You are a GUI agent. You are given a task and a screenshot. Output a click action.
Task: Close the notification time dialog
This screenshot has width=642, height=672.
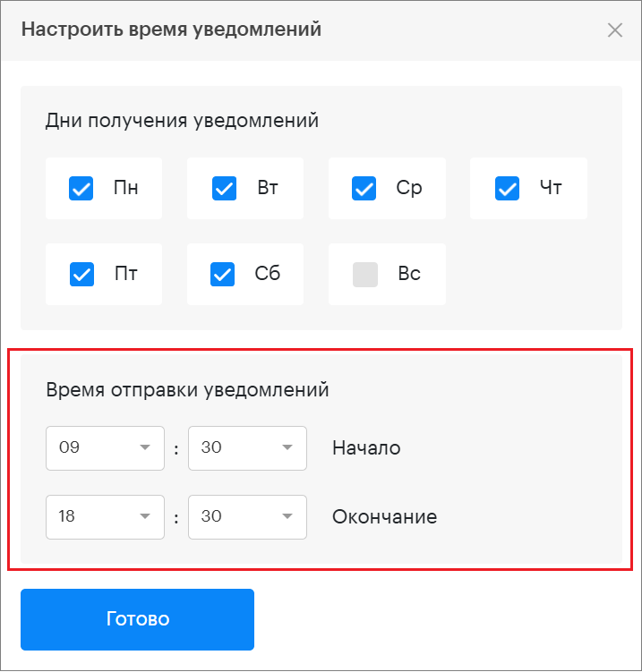(615, 30)
